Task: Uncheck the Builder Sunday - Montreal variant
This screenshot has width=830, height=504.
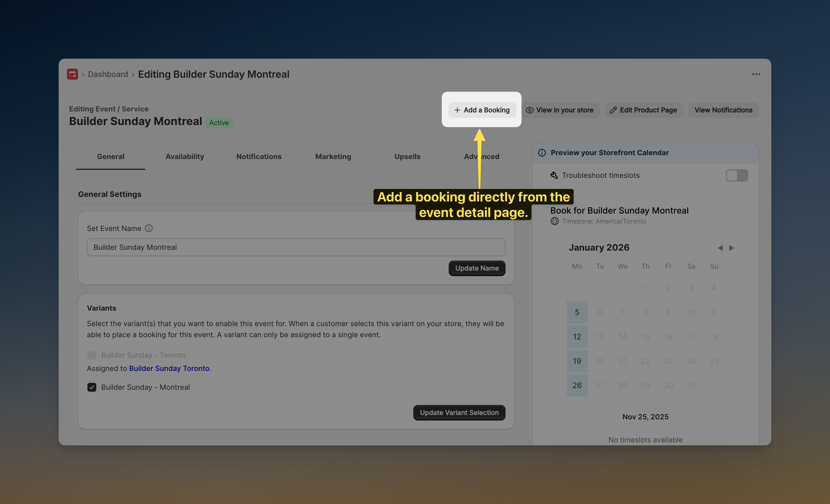Action: pyautogui.click(x=92, y=387)
